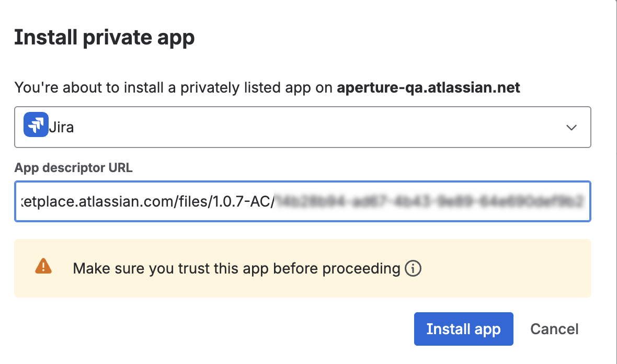Cancel the private app installation
The width and height of the screenshot is (617, 364).
point(554,329)
